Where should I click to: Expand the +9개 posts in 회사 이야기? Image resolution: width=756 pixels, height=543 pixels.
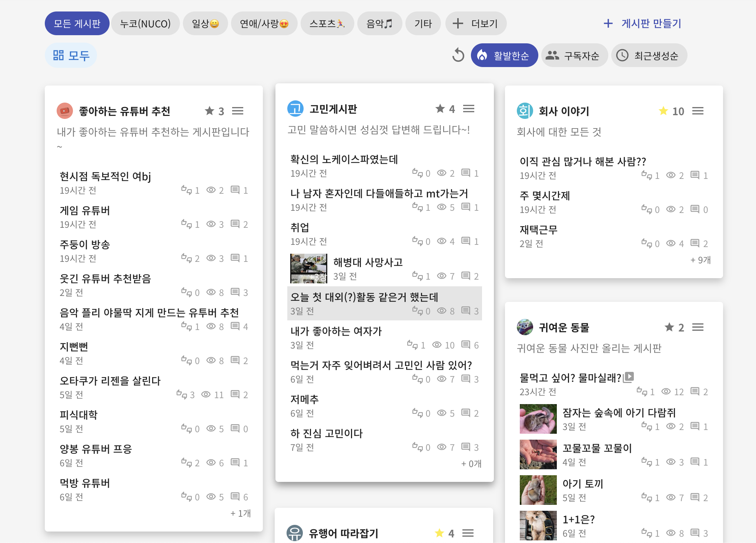click(x=700, y=260)
